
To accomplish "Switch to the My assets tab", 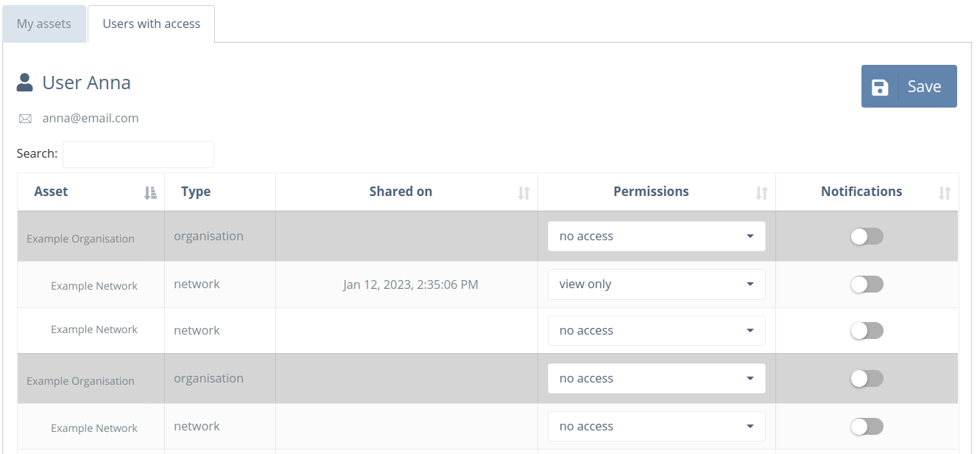I will pos(44,23).
